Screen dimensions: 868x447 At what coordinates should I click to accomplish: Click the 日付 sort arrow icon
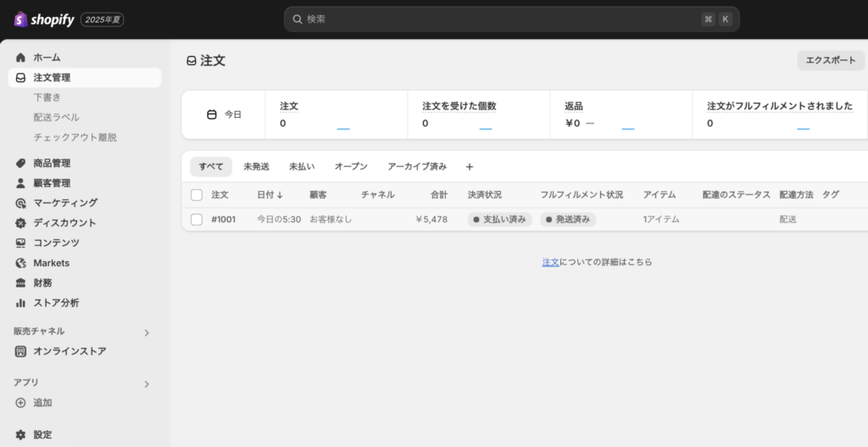[x=280, y=195]
